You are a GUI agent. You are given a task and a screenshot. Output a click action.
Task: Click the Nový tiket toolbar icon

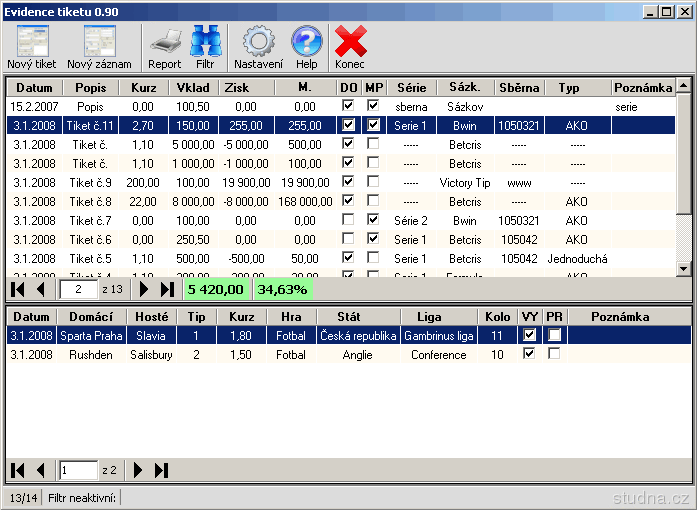point(32,42)
